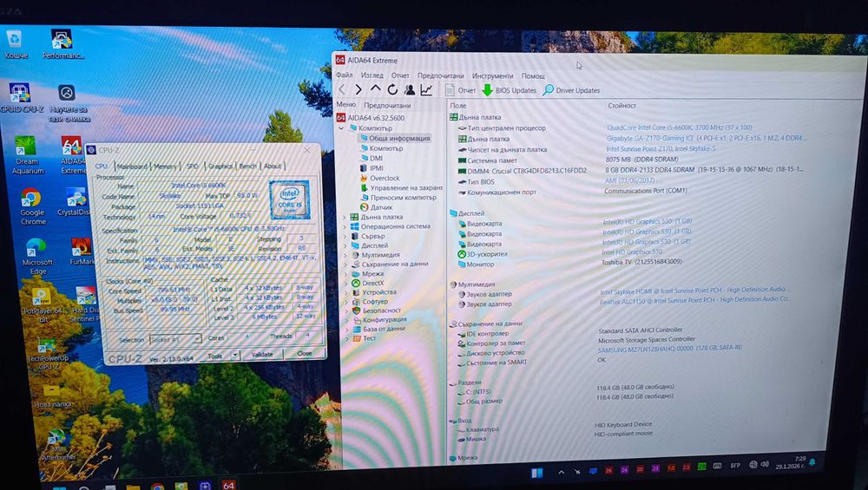This screenshot has height=490, width=868.
Task: Open the Помощ menu in AIDA64
Action: pos(533,75)
